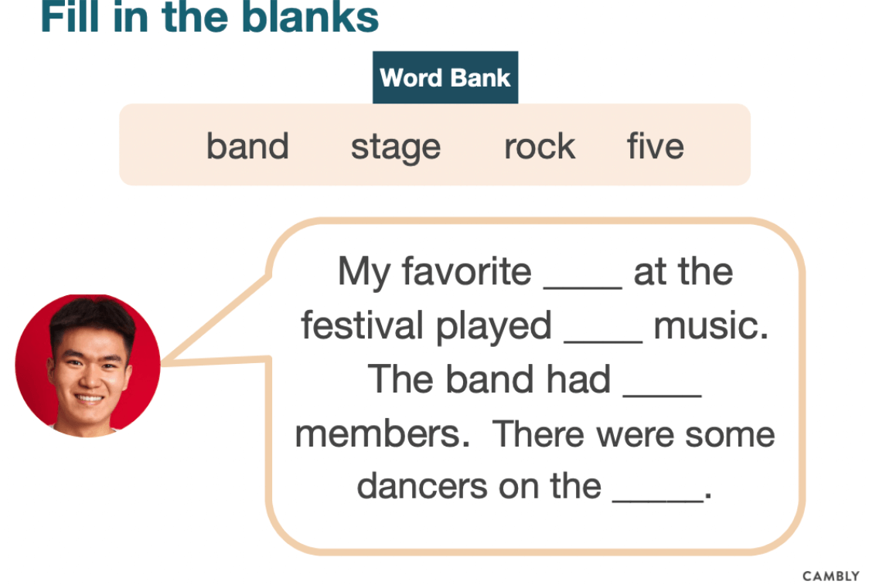Select the Word Bank label
The image size is (869, 588).
point(445,77)
